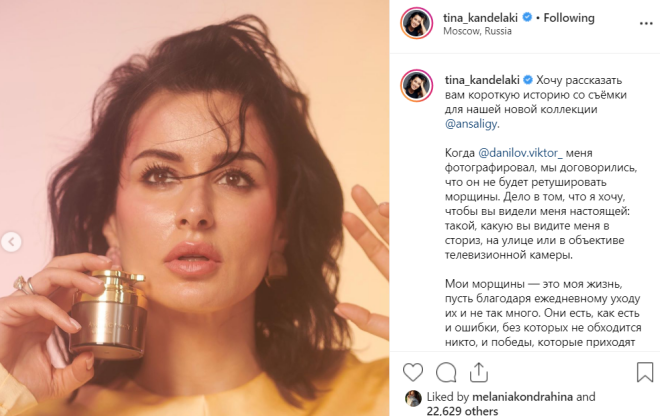Open the comment bubble icon
The image size is (660, 416).
(x=446, y=372)
